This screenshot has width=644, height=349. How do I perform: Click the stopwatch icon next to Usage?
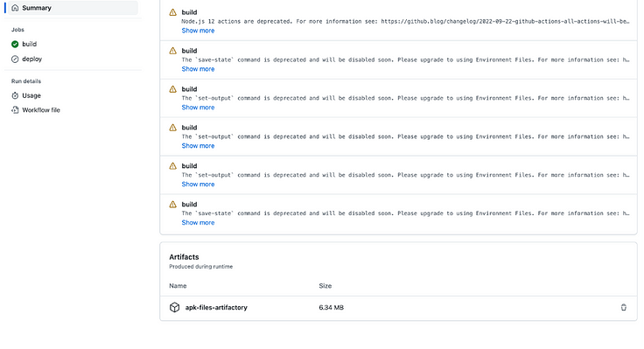(x=15, y=95)
